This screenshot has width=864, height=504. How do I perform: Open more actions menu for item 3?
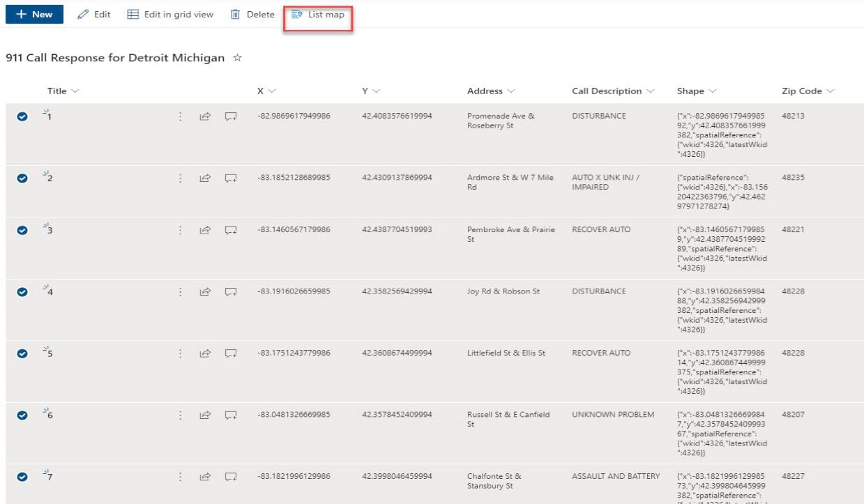[181, 230]
